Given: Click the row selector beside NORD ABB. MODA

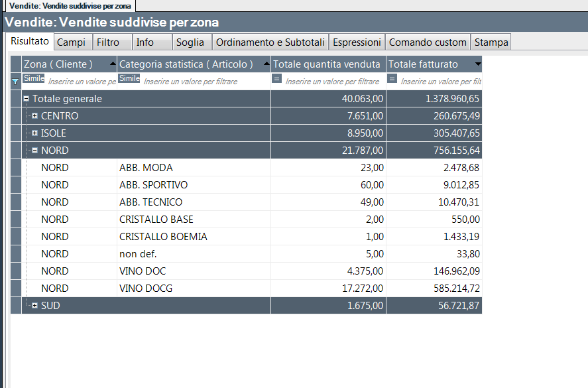Looking at the screenshot, I should [x=17, y=168].
